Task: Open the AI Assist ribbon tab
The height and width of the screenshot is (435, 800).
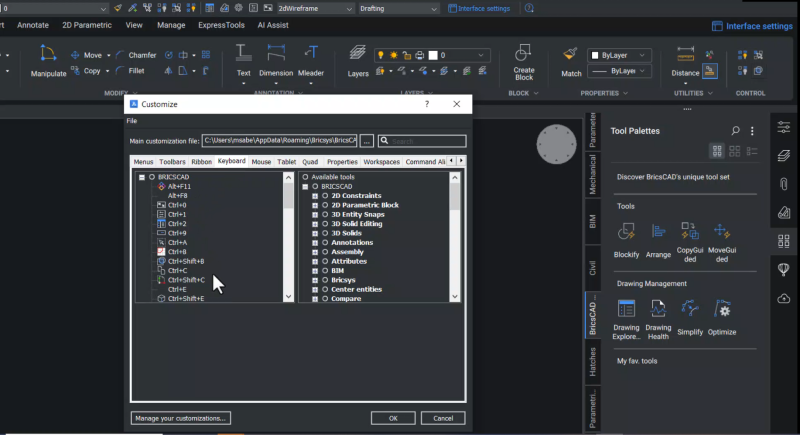Action: [x=273, y=25]
